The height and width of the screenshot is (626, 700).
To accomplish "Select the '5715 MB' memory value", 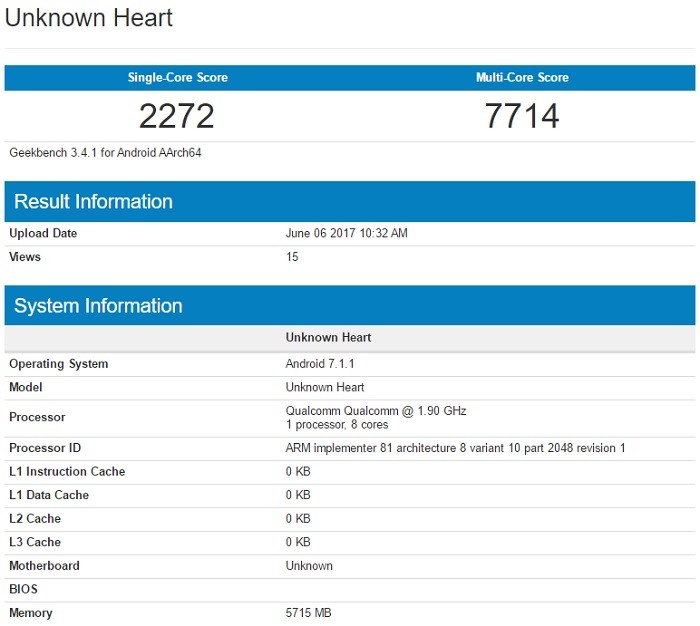I will click(x=308, y=613).
